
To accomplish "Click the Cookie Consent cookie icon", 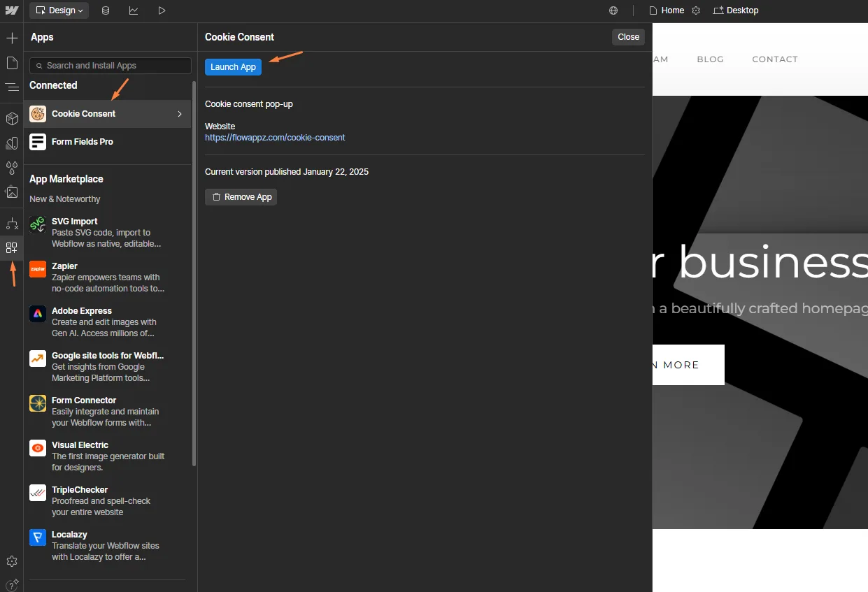I will click(38, 114).
